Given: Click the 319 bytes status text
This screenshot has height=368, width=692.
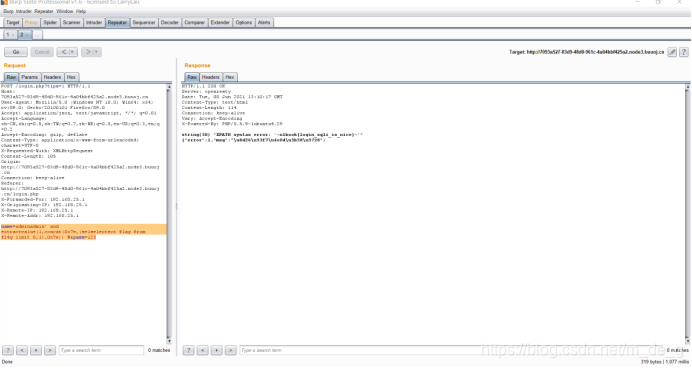Looking at the screenshot, I should (x=665, y=362).
